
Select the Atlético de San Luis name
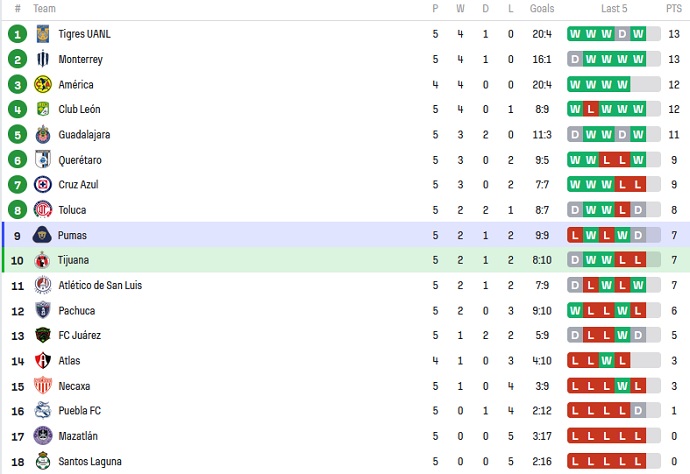100,285
